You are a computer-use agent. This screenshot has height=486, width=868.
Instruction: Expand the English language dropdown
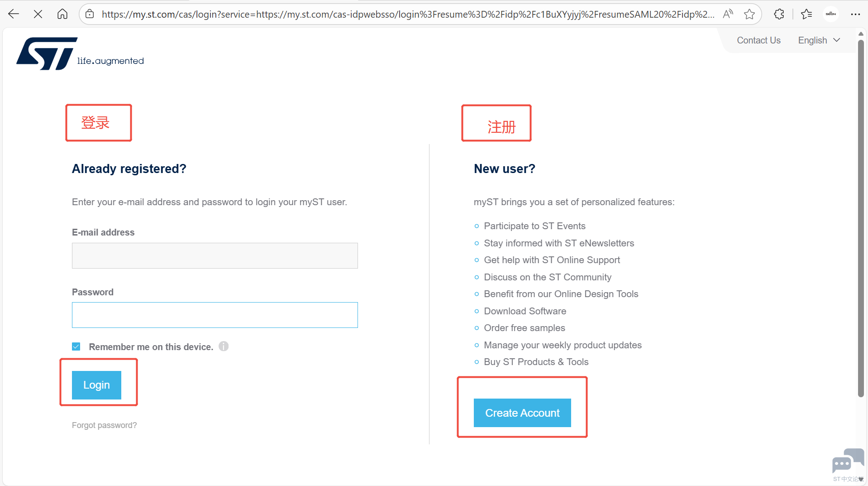point(819,40)
